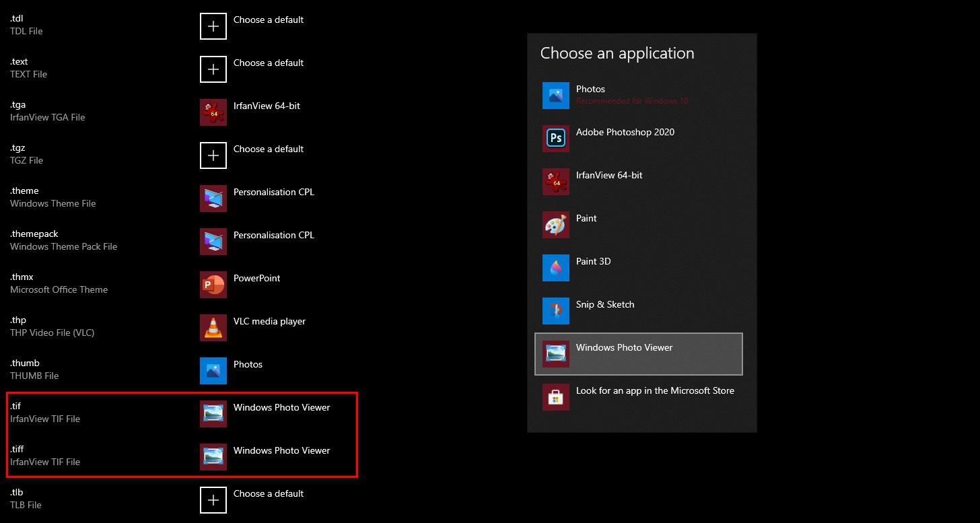Change Windows Photo Viewer default for .tif
Viewport: 980px width, 523px height.
pos(282,408)
